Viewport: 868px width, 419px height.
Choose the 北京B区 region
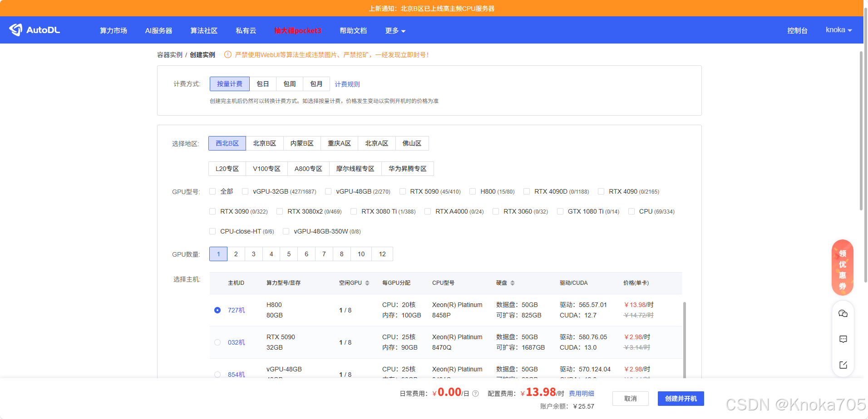(265, 143)
